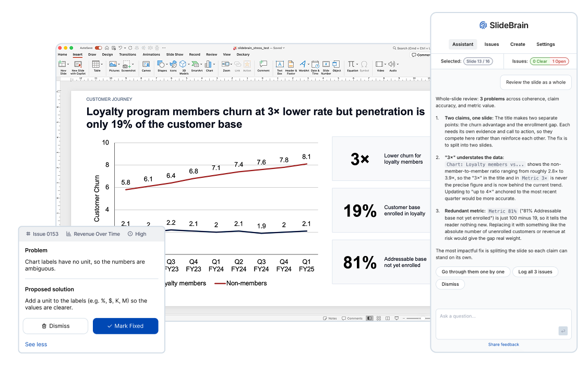Click the zoom out minus button

coord(403,318)
